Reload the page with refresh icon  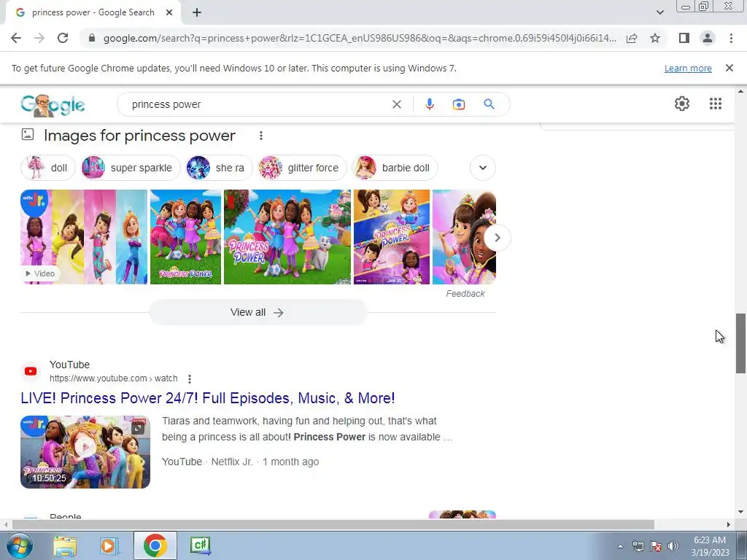[63, 38]
